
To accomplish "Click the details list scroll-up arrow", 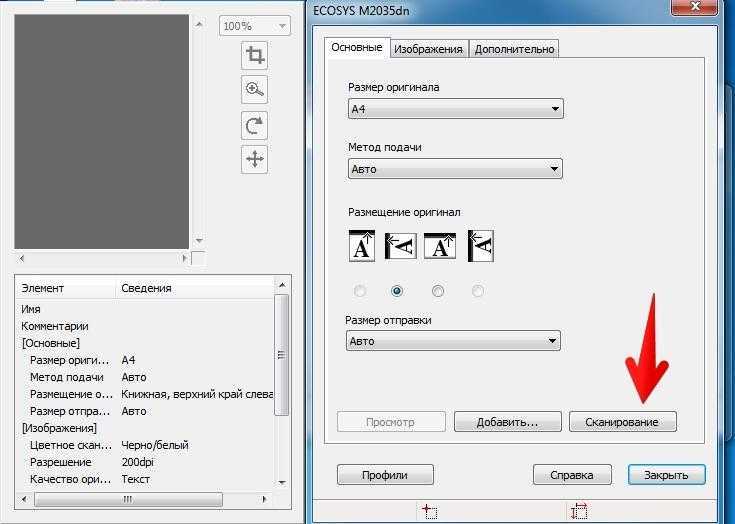I will 282,285.
